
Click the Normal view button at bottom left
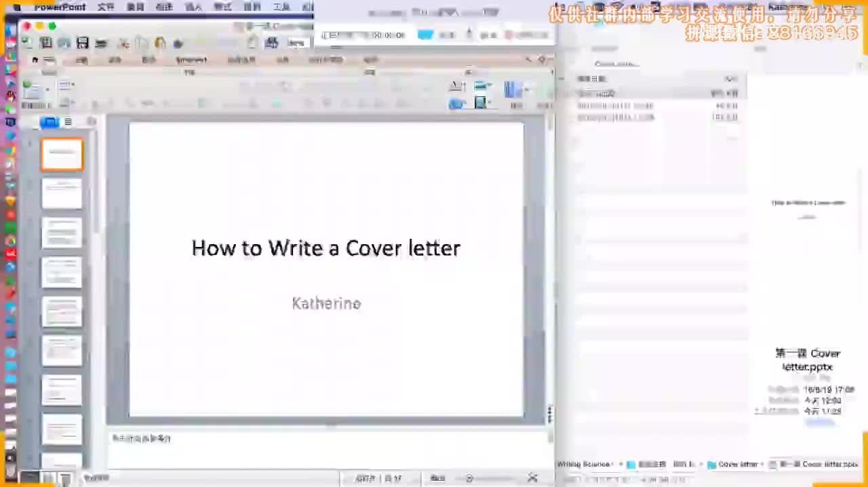click(x=29, y=478)
